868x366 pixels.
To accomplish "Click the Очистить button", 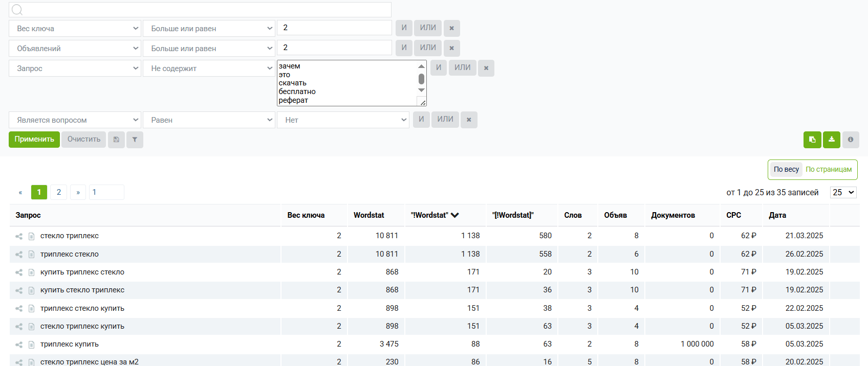I will point(84,140).
